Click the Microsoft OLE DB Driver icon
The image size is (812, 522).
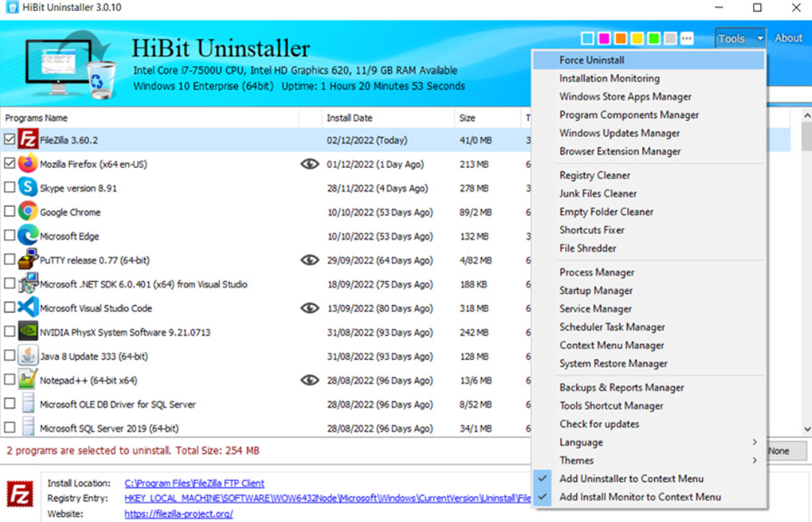click(28, 403)
